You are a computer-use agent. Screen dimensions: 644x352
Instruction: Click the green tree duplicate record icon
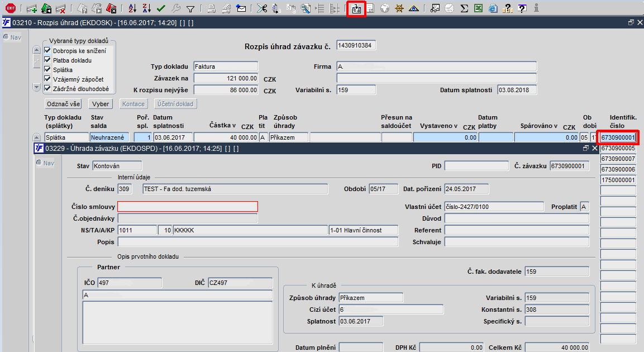(x=46, y=8)
